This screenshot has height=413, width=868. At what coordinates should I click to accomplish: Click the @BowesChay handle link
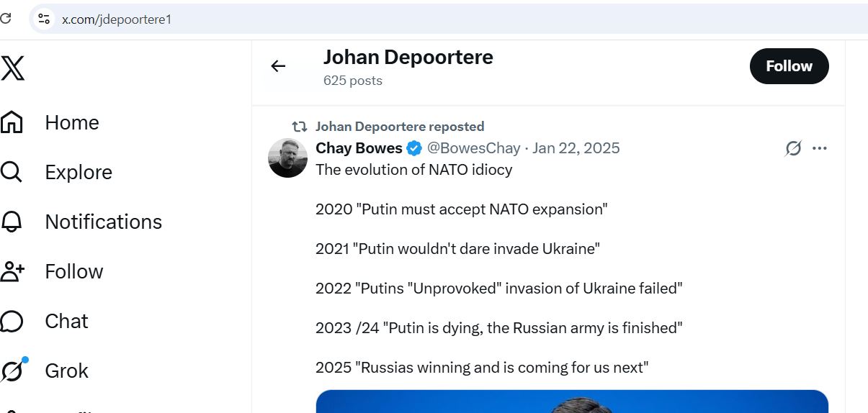tap(473, 148)
